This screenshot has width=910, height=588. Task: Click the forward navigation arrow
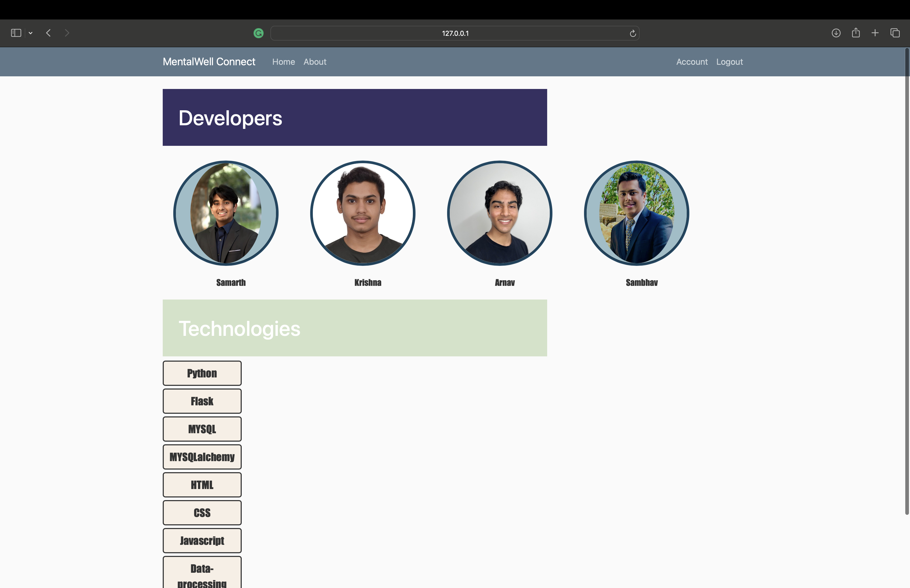tap(67, 33)
